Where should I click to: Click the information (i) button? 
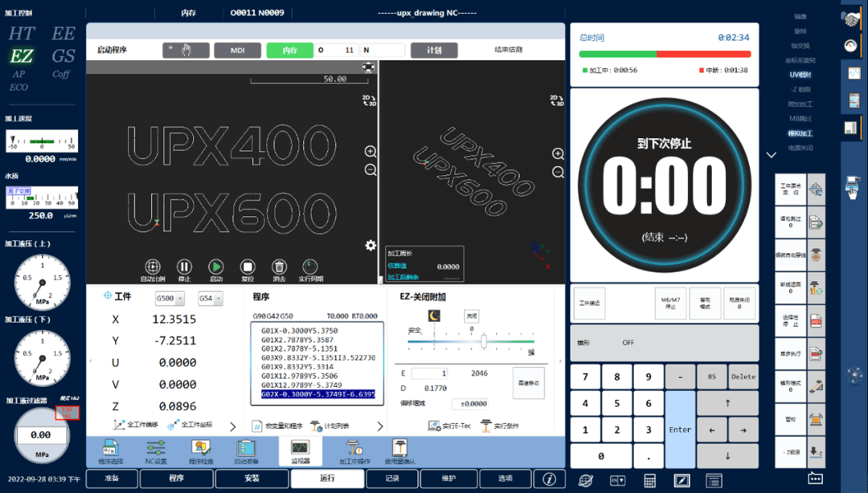(549, 479)
